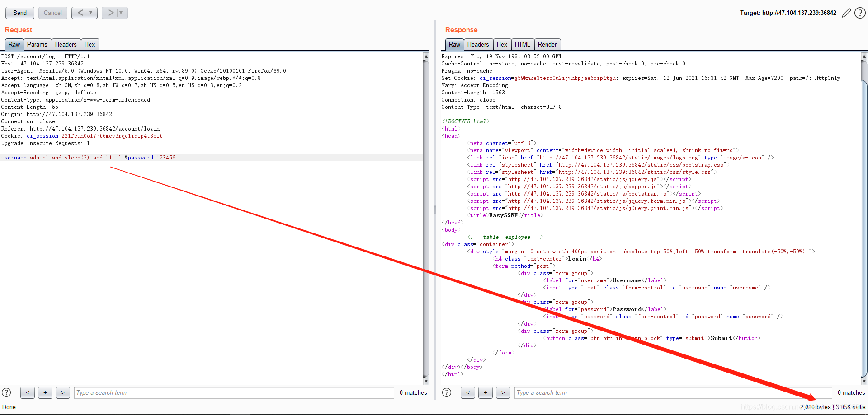This screenshot has width=868, height=415.
Task: Go forward to next request in history
Action: coord(110,13)
